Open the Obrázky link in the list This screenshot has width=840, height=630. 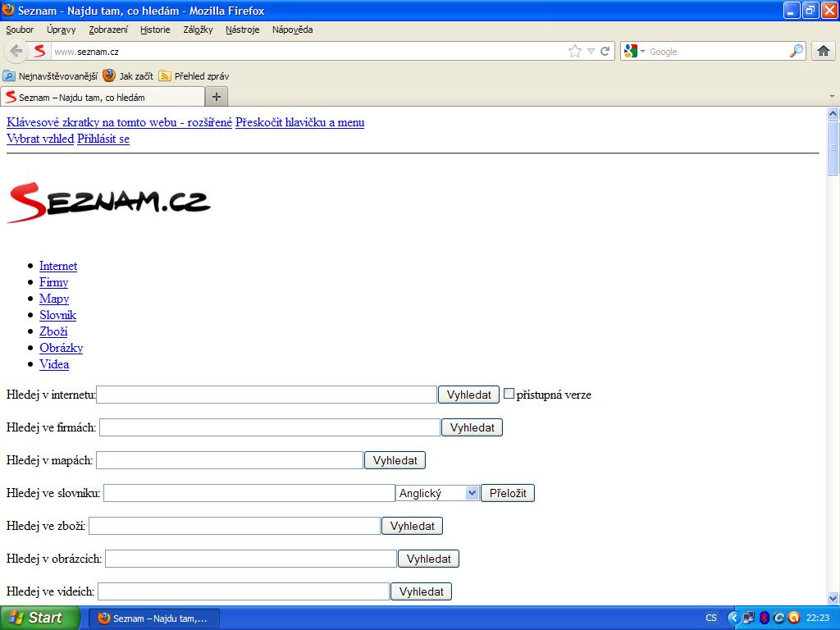point(61,348)
